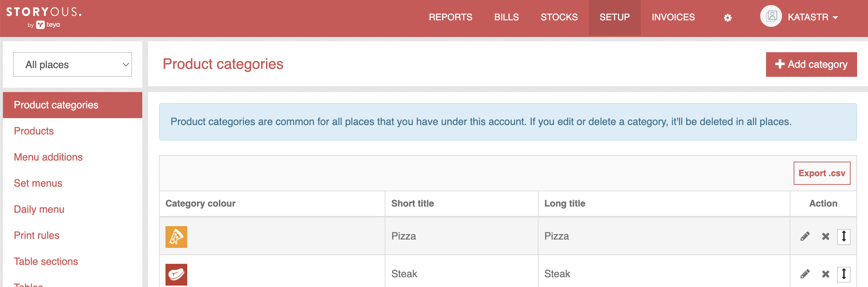
Task: Click the reorder arrow for Pizza row
Action: (844, 236)
